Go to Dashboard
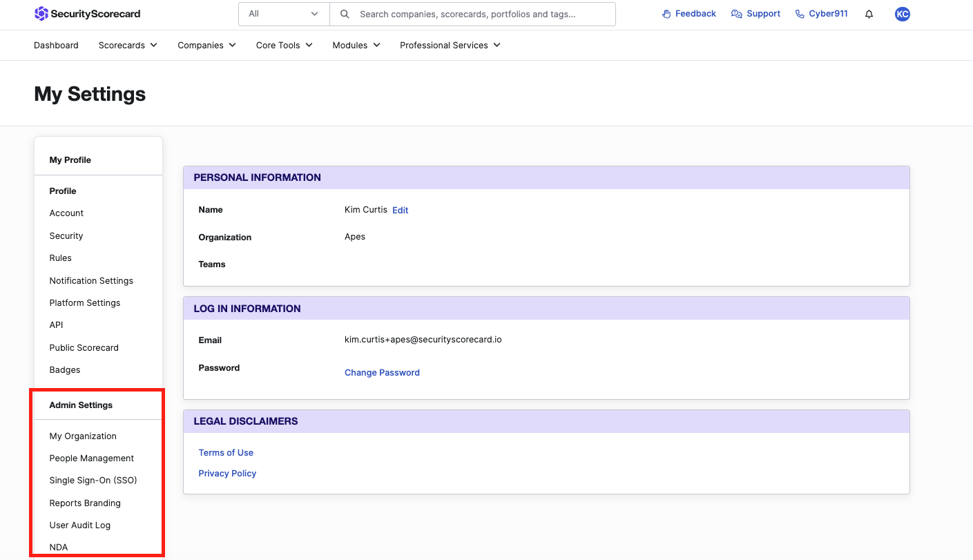This screenshot has width=973, height=560. [56, 45]
